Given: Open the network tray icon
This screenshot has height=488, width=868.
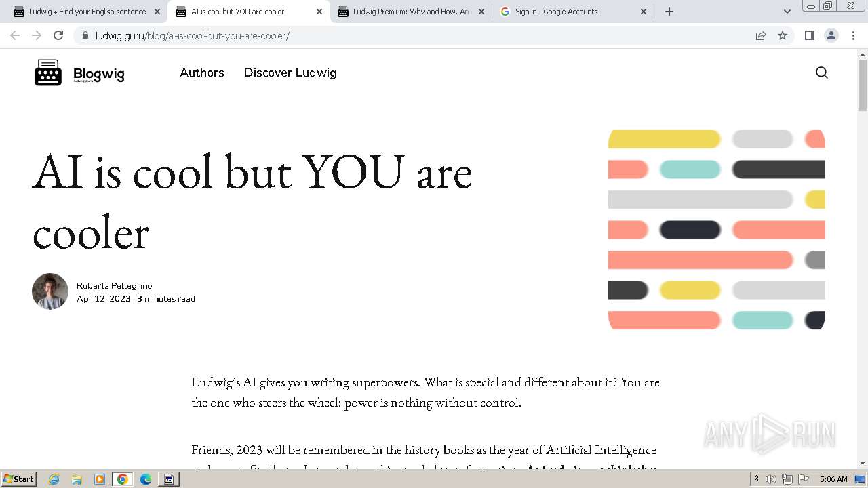Looking at the screenshot, I should point(787,479).
